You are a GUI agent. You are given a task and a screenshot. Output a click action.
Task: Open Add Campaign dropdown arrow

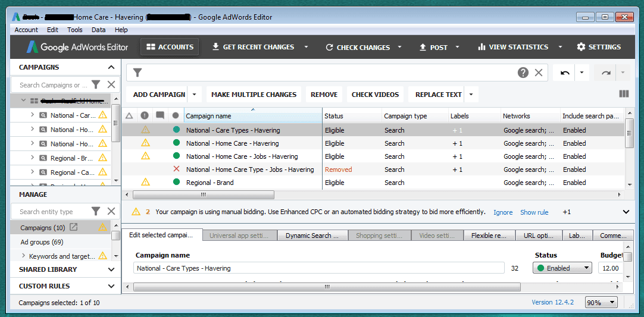pos(194,95)
